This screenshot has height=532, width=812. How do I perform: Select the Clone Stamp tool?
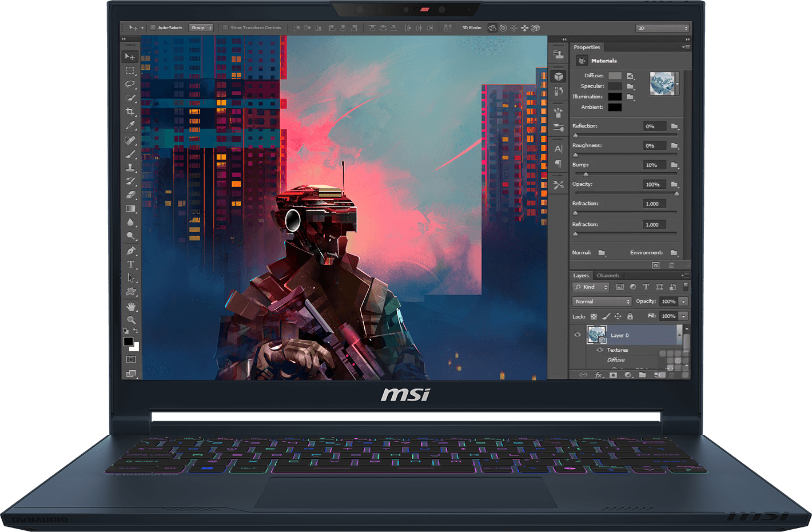coord(130,168)
